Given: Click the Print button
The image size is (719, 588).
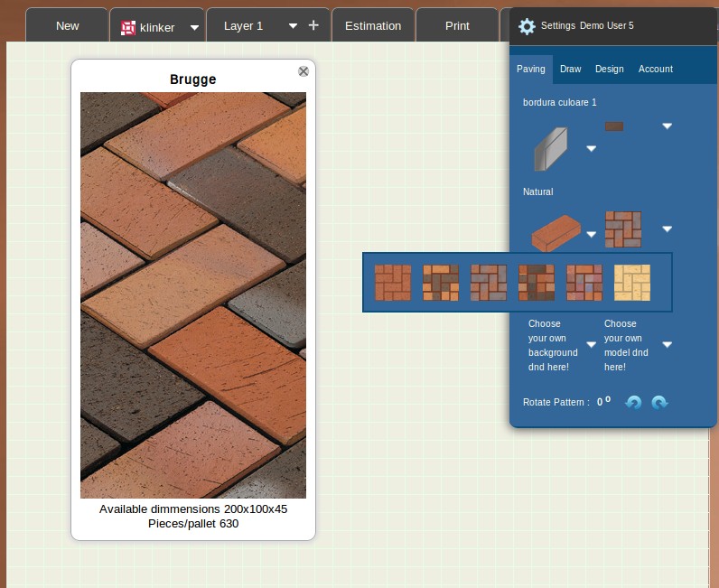Looking at the screenshot, I should coord(457,25).
